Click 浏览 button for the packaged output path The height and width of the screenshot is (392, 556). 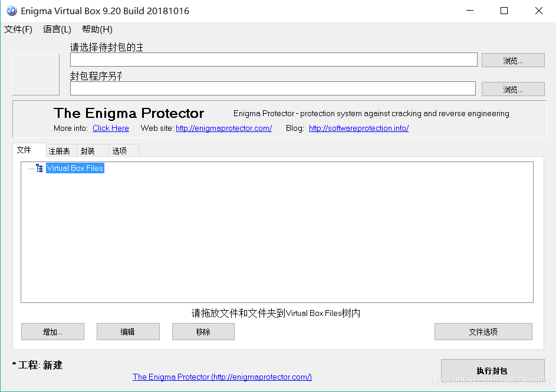click(513, 89)
